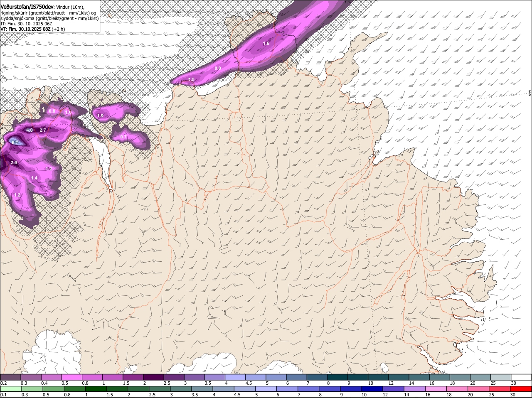Screen dimensions: 532x398
Task: Click the 0.4 label on the upper scale
Action: 44,383
